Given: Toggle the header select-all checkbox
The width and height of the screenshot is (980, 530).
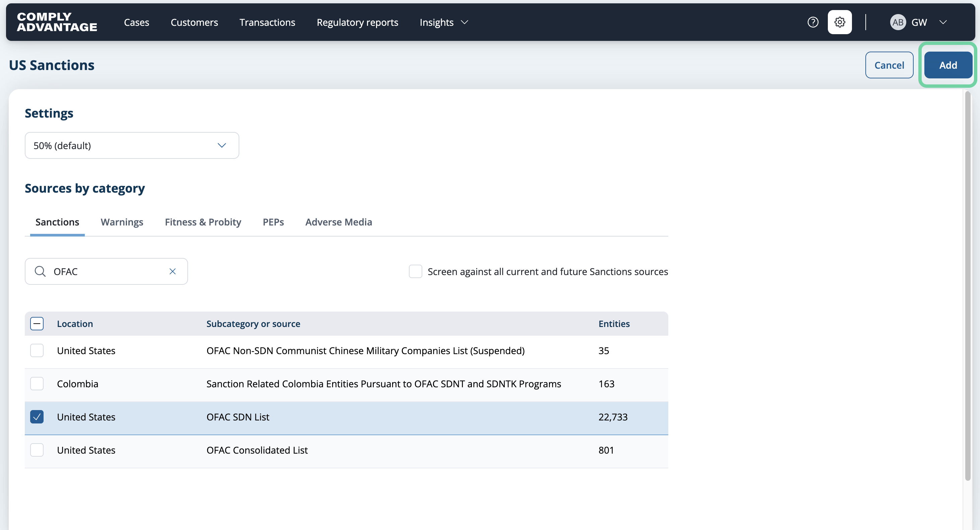Looking at the screenshot, I should click(x=37, y=324).
